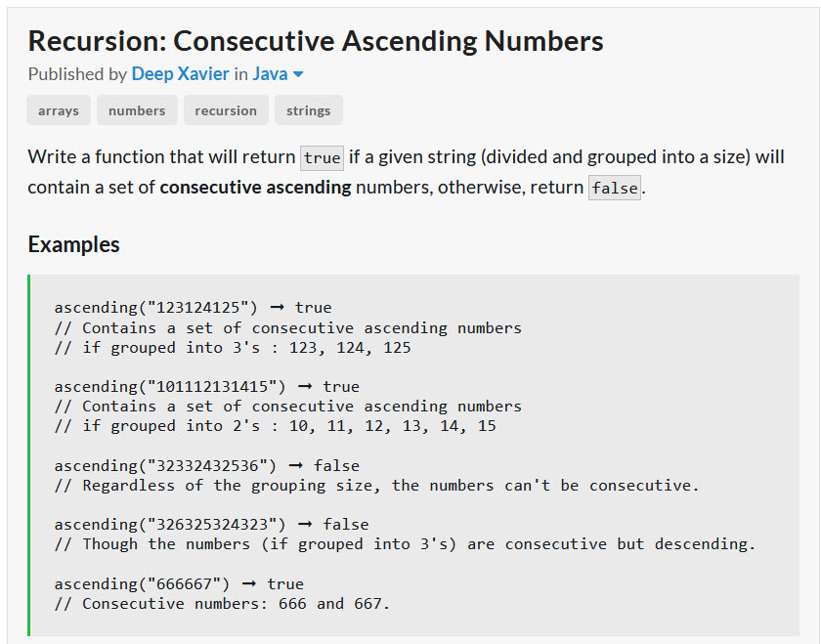Click the bold "consecutive ascending" text
The width and height of the screenshot is (821, 644).
255,187
